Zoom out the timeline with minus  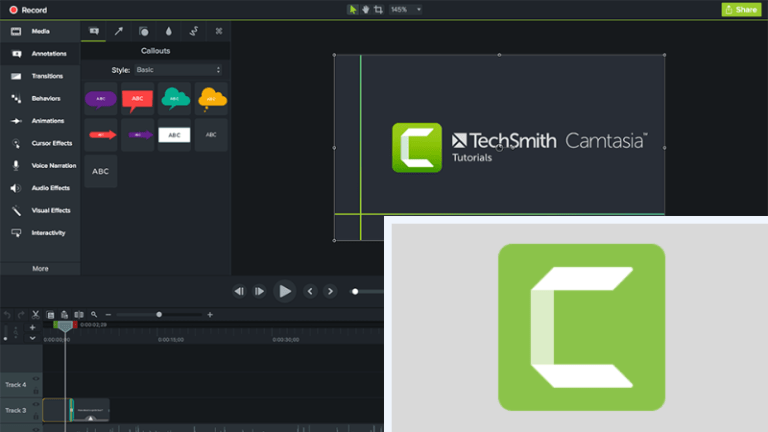(x=108, y=315)
